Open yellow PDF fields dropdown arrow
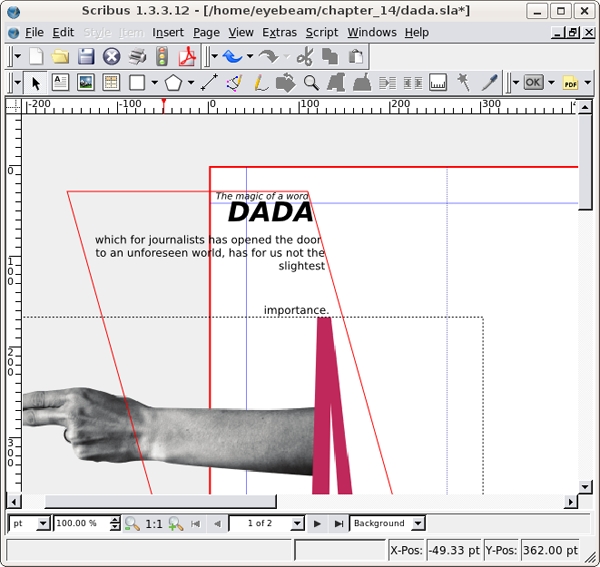Image resolution: width=600 pixels, height=567 pixels. click(x=588, y=83)
